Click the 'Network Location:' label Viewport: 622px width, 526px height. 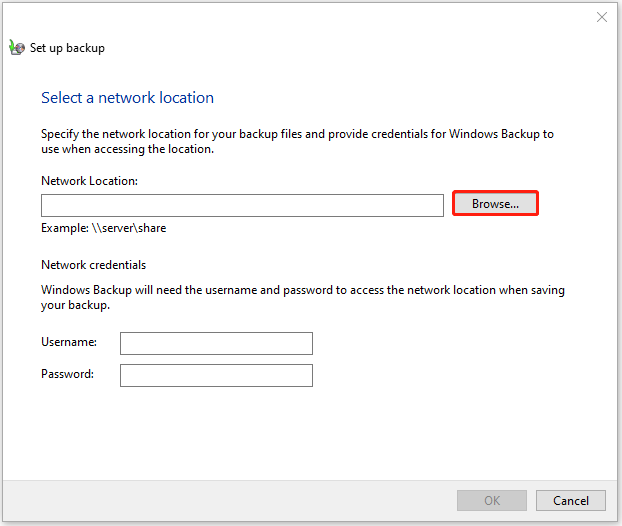coord(89,181)
